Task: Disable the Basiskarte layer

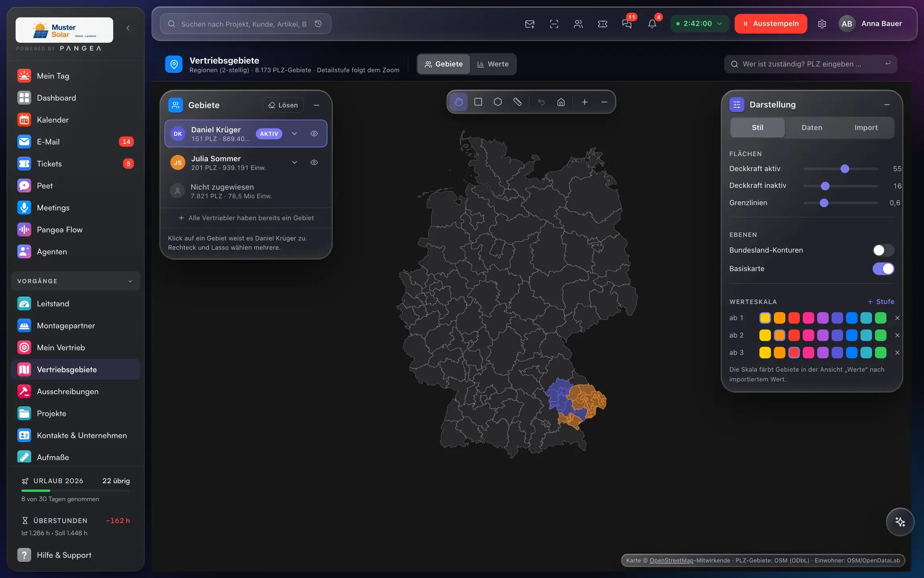Action: click(883, 269)
